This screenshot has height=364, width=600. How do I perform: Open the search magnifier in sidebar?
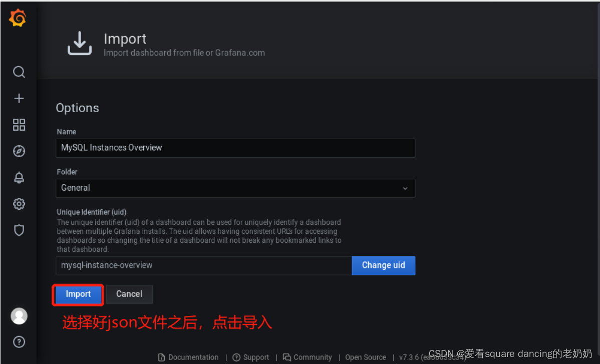coord(19,72)
